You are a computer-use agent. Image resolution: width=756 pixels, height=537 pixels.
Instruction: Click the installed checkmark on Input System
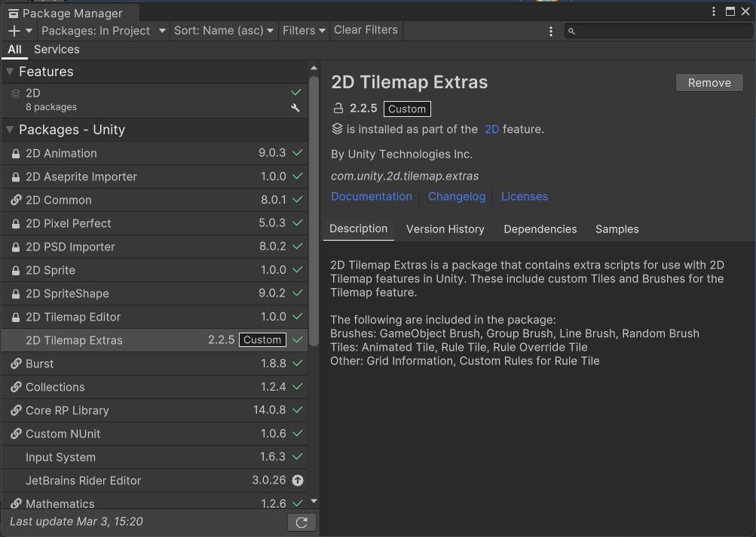pyautogui.click(x=298, y=456)
